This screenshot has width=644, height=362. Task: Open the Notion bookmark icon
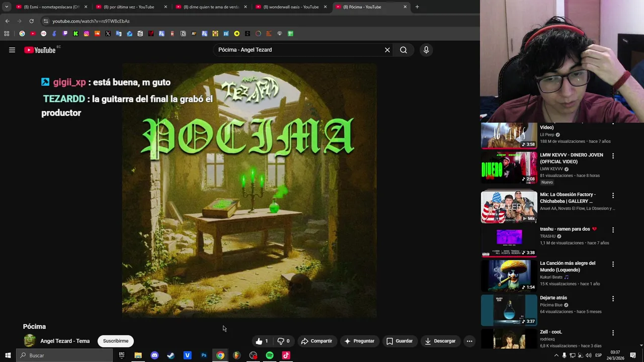(183, 34)
